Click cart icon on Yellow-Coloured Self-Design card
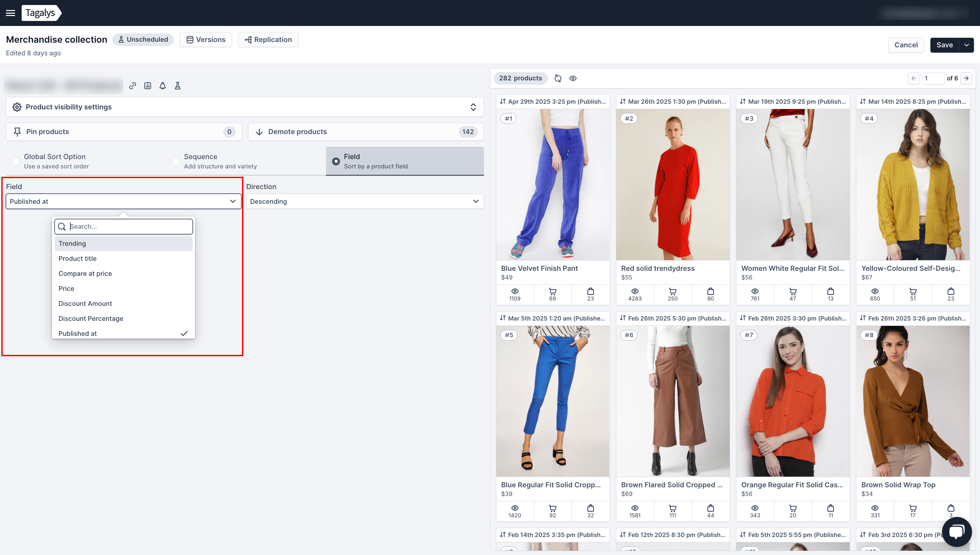 click(x=913, y=292)
